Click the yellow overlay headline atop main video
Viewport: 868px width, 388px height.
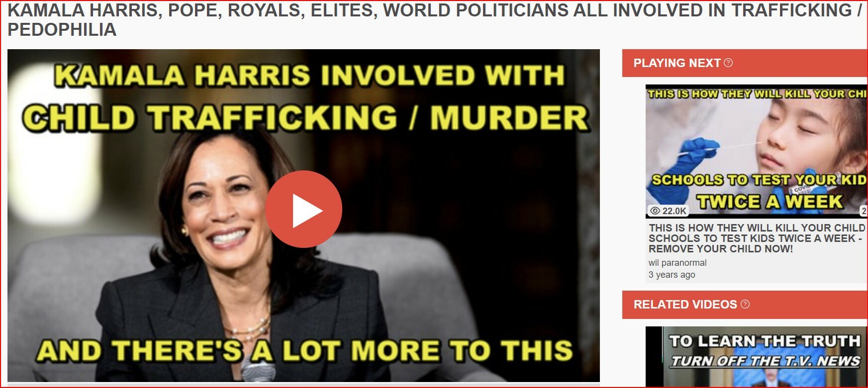pos(305,97)
